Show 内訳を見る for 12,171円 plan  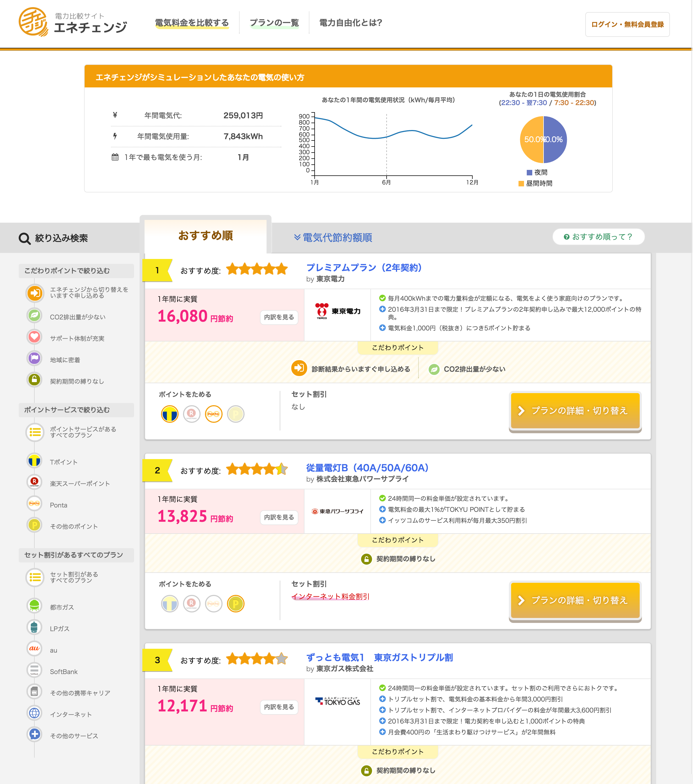click(279, 707)
